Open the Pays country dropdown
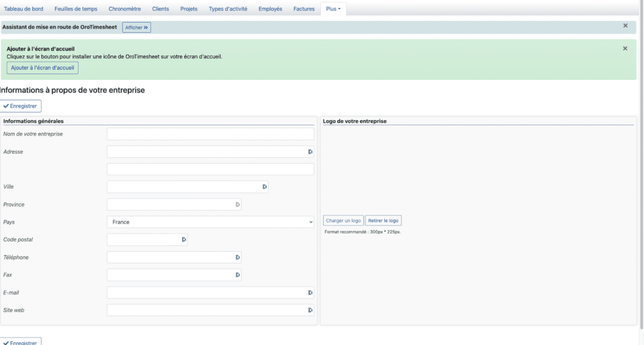The image size is (644, 345). [210, 222]
